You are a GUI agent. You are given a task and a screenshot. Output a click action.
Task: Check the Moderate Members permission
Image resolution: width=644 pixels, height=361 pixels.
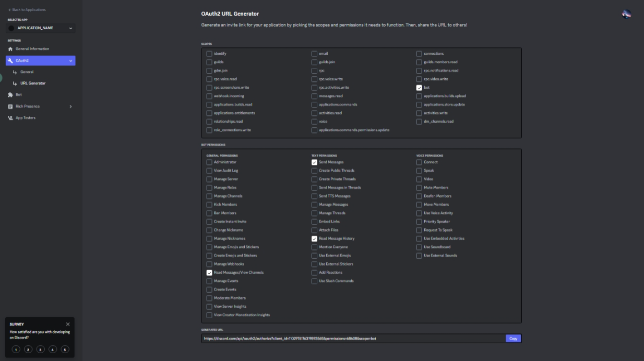point(209,298)
